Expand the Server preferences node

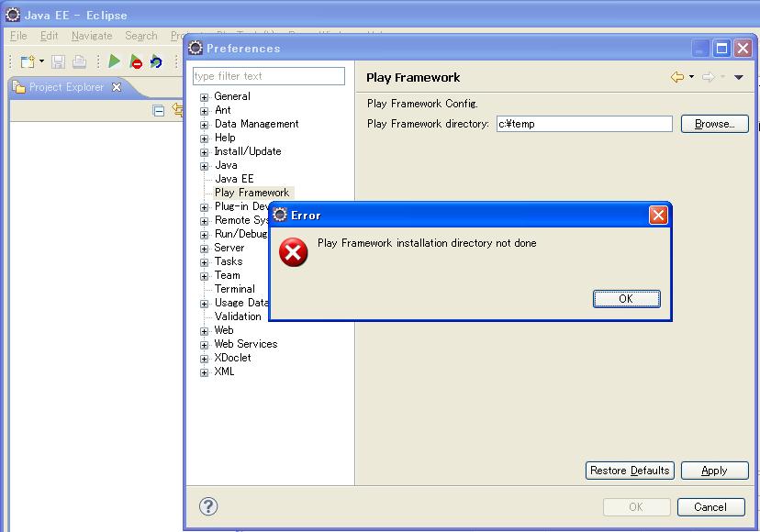pos(204,249)
